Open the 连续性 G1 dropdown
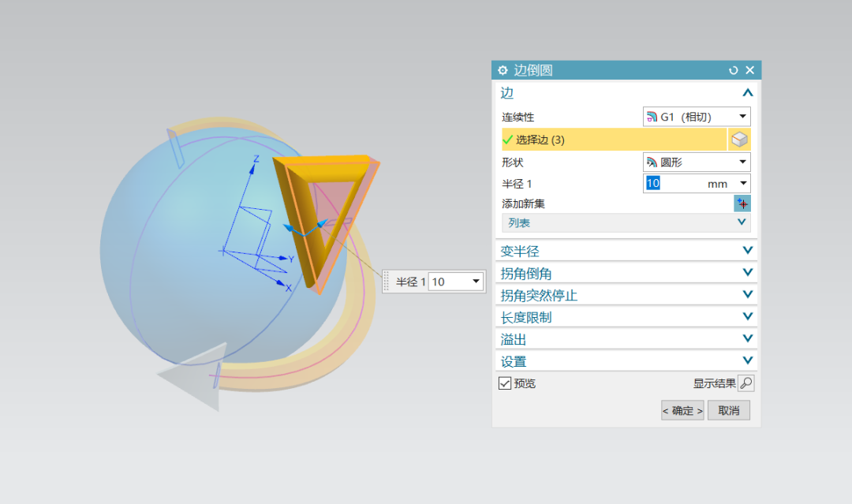 [x=742, y=117]
